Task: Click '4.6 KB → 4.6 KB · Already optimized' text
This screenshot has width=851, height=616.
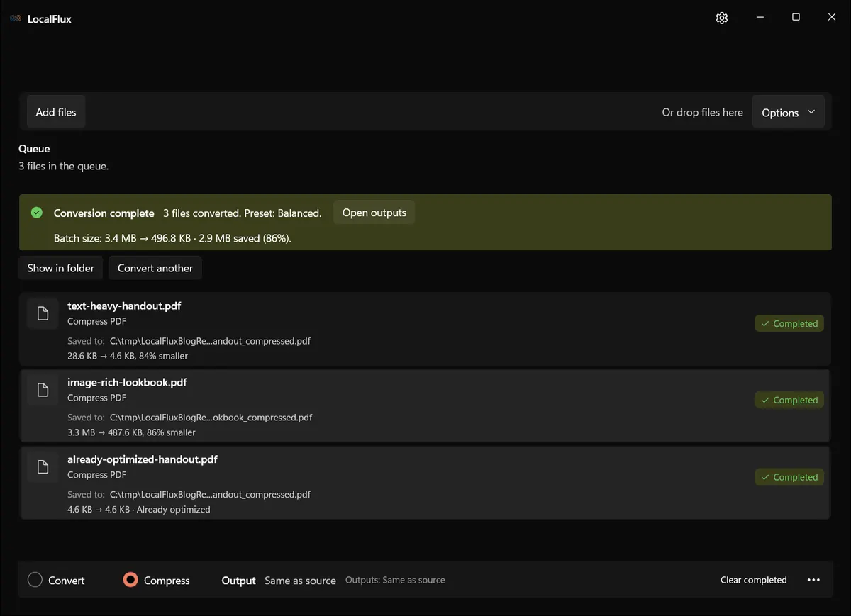Action: [139, 509]
